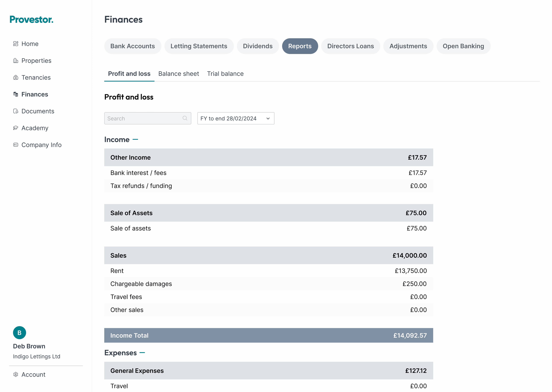
Task: Go to Letting Statements
Action: point(199,46)
